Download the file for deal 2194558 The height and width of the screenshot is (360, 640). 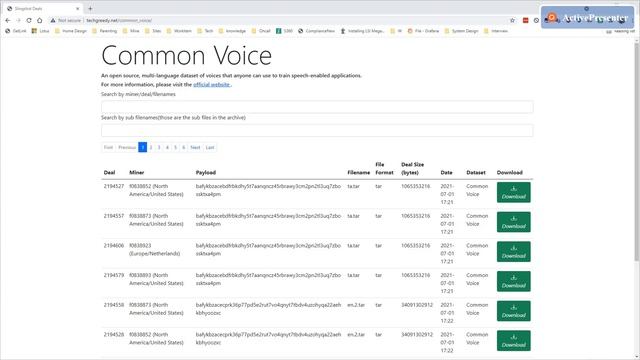tap(513, 311)
